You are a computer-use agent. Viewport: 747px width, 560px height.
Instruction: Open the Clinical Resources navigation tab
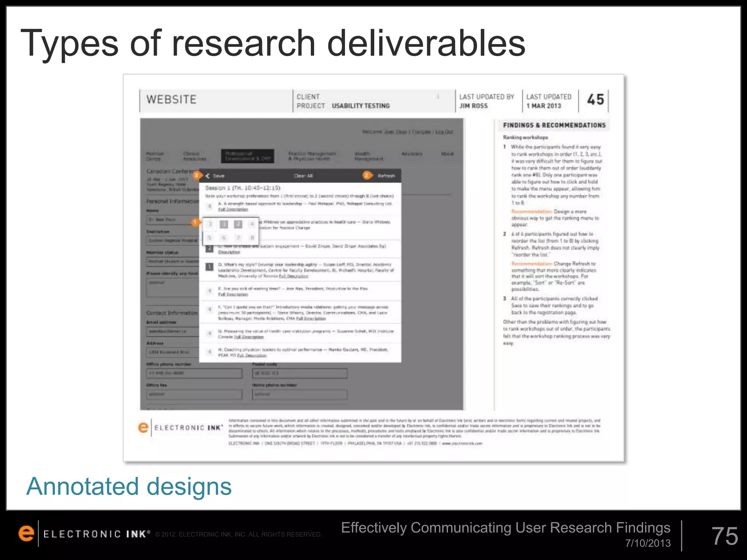[194, 156]
